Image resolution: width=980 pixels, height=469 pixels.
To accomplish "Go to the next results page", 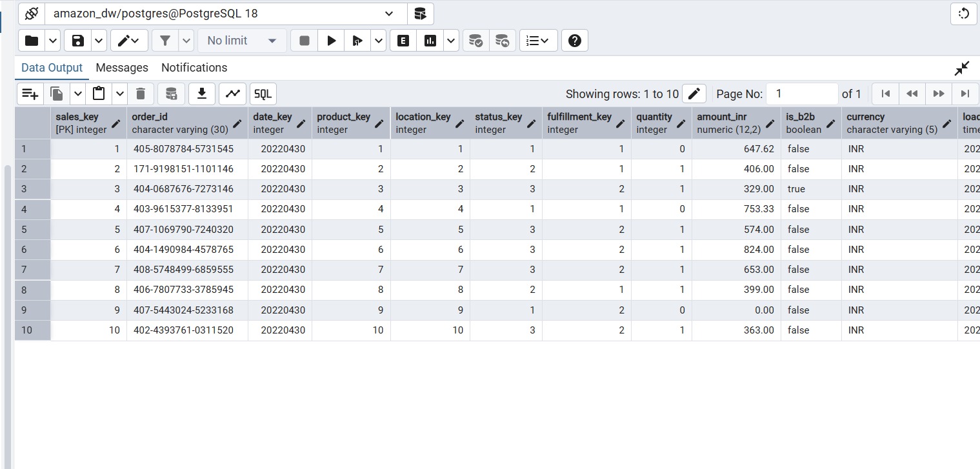I will [939, 94].
